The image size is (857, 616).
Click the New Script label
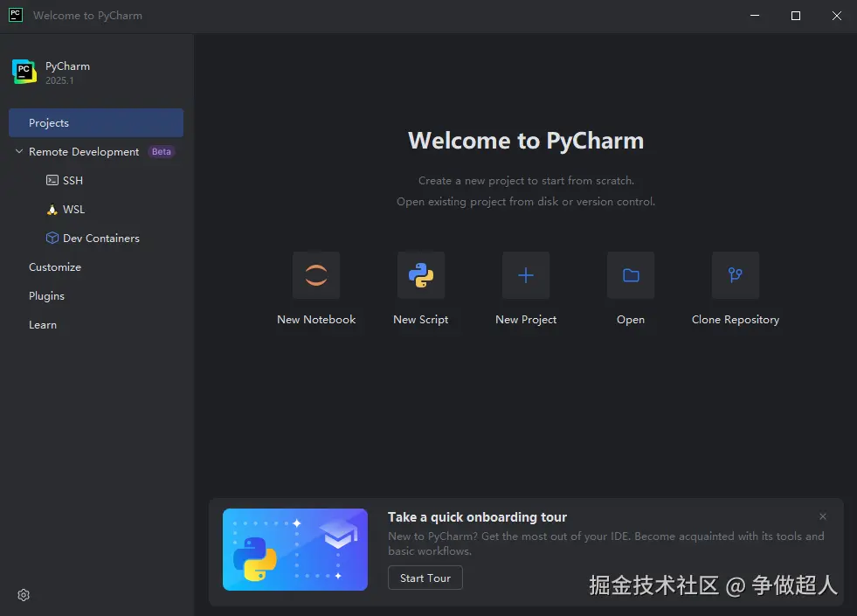point(421,319)
